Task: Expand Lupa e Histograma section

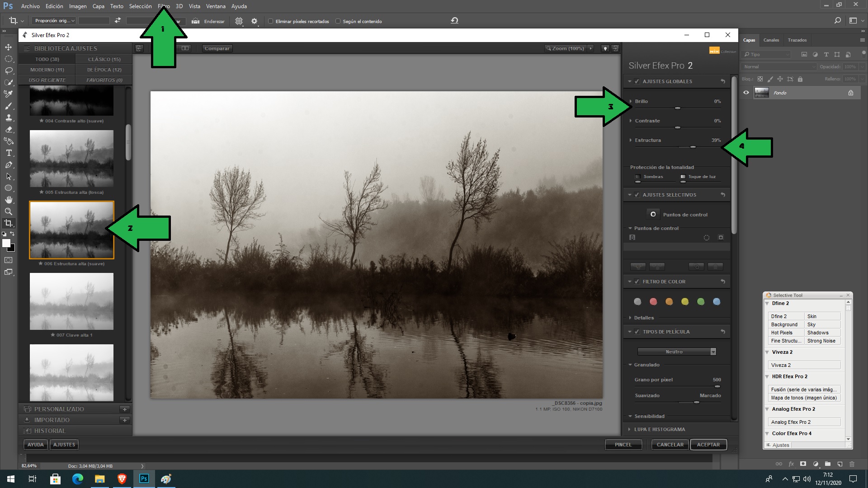Action: tap(629, 429)
